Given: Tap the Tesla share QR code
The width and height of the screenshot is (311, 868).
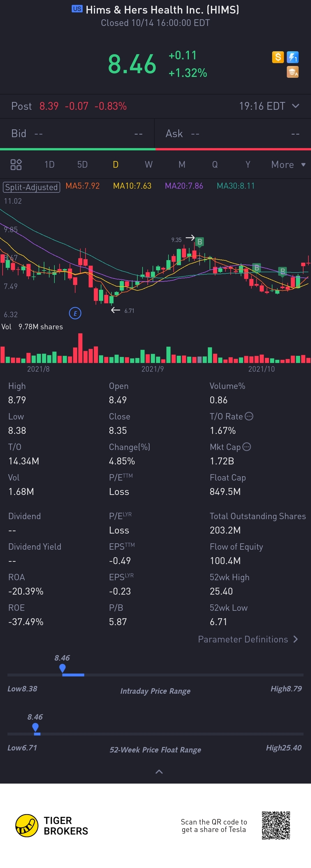Looking at the screenshot, I should point(276,825).
